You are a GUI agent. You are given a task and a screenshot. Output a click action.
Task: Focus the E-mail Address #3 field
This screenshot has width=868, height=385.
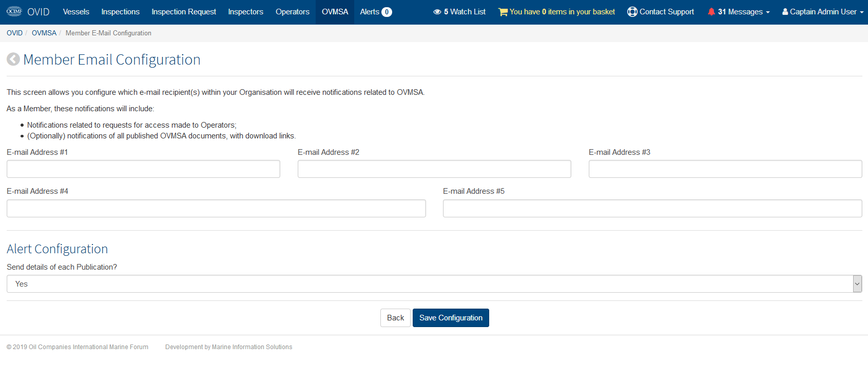tap(725, 169)
